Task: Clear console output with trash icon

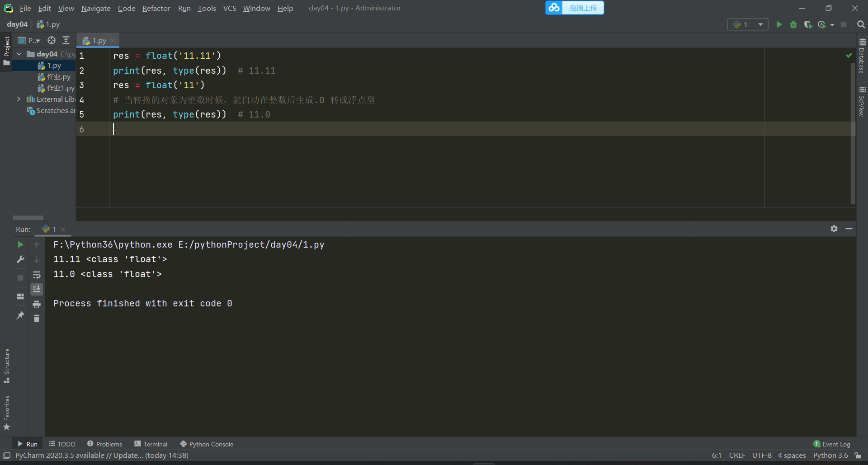Action: [37, 319]
